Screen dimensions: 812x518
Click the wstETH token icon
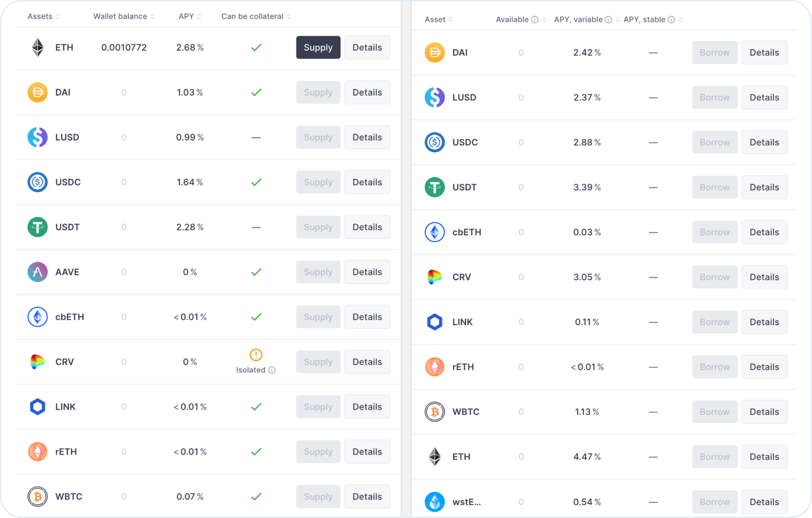[434, 502]
